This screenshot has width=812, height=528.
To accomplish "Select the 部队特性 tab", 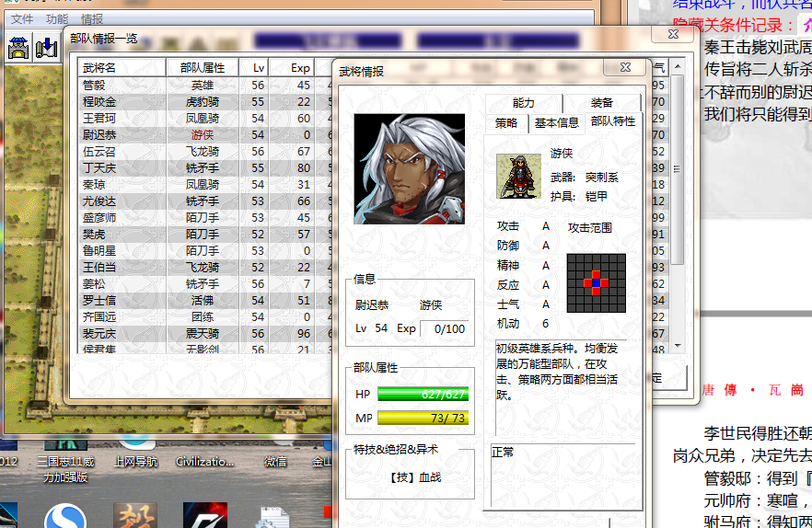I will point(613,121).
